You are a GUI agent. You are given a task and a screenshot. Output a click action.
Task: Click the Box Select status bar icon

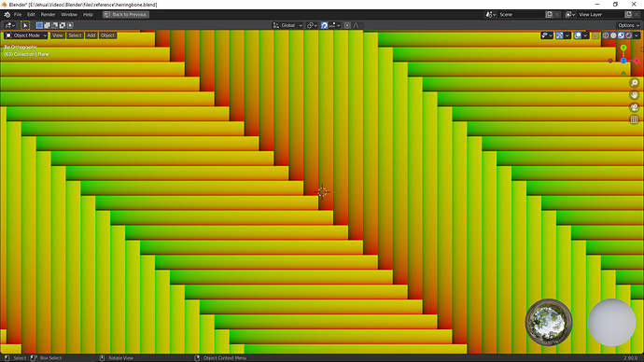click(34, 358)
